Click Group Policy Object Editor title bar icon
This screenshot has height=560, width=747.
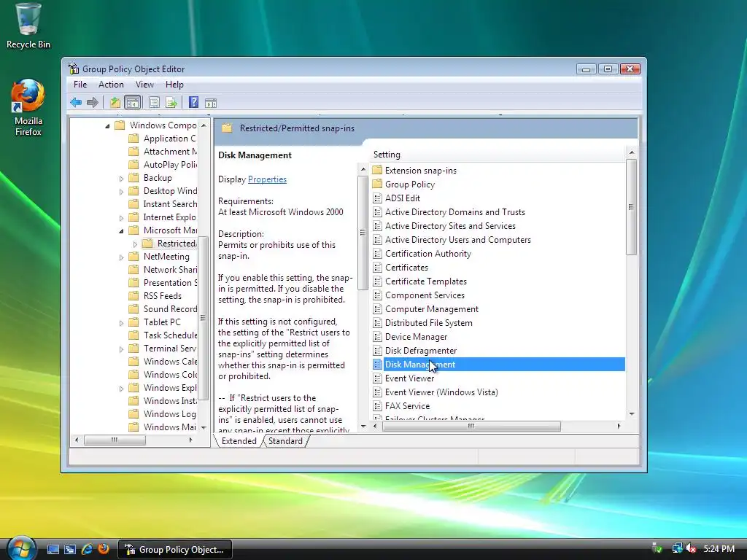[74, 69]
